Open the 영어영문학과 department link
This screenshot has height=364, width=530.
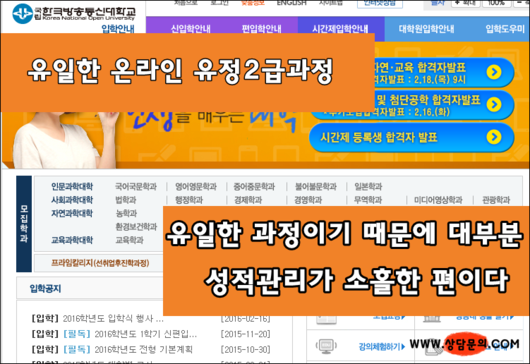point(196,187)
